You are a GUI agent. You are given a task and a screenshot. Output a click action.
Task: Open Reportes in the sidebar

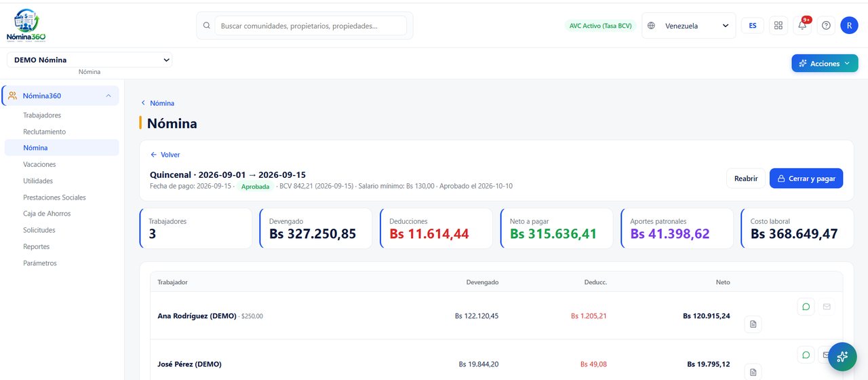37,247
